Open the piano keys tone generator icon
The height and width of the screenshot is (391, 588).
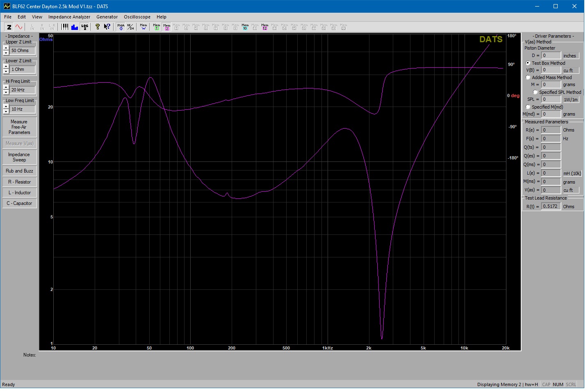pos(65,27)
